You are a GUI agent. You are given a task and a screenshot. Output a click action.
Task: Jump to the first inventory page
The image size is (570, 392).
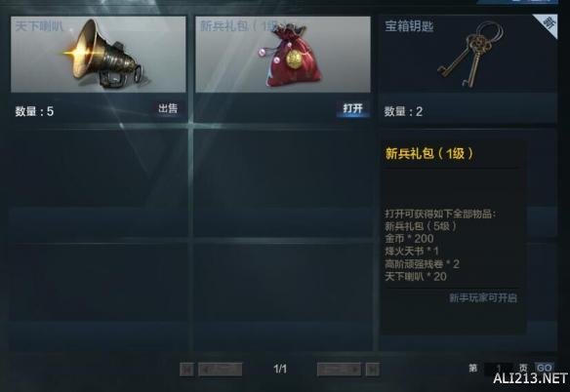point(186,370)
